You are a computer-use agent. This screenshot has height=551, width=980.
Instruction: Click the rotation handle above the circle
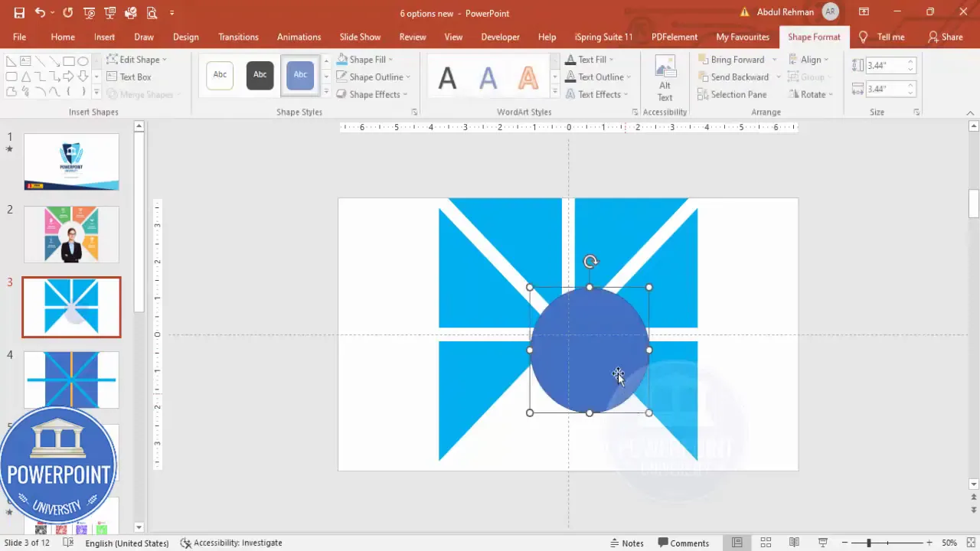590,262
